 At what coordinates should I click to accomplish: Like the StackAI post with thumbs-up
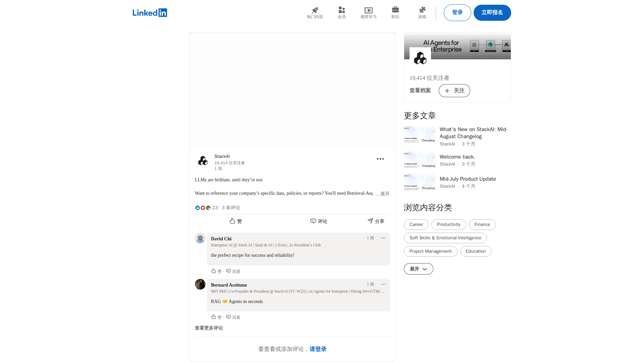235,221
